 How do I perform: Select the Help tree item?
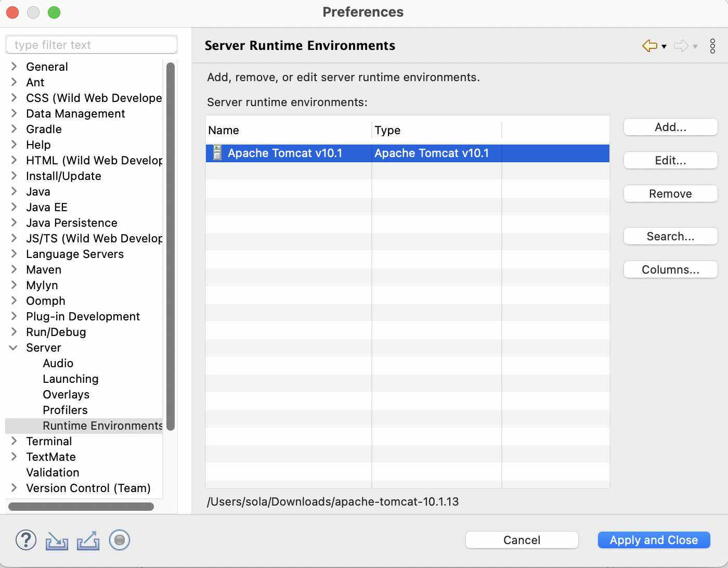point(38,145)
